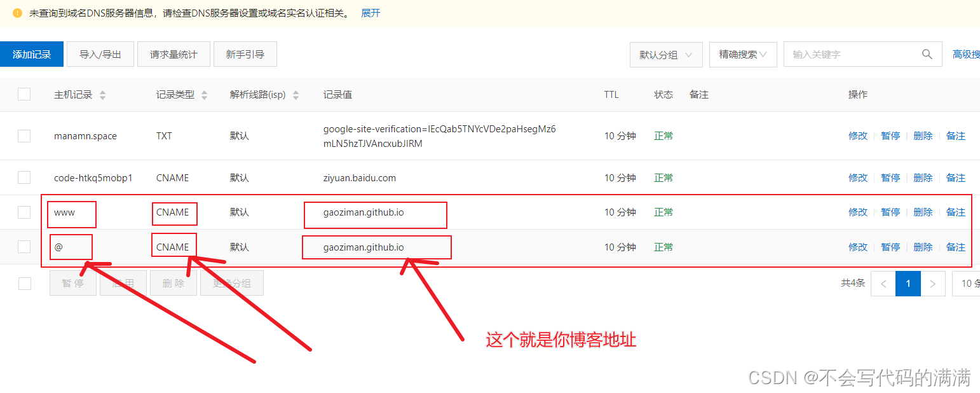Click the warning icon in the DNS notice
The width and height of the screenshot is (980, 393).
[x=17, y=13]
